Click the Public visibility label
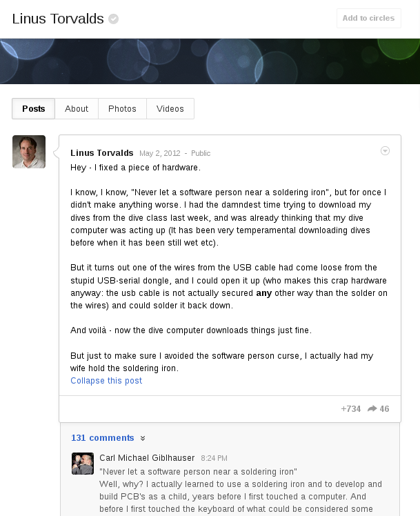420x516 pixels. click(x=201, y=153)
